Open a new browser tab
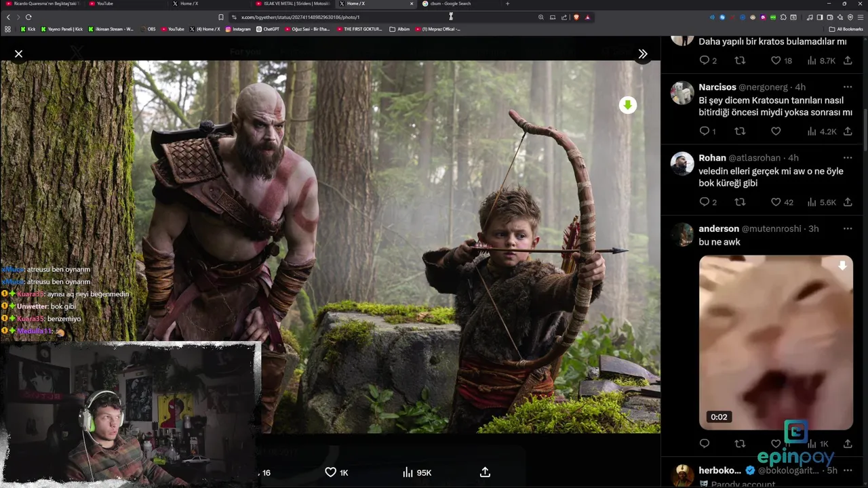The height and width of the screenshot is (488, 868). coord(507,3)
